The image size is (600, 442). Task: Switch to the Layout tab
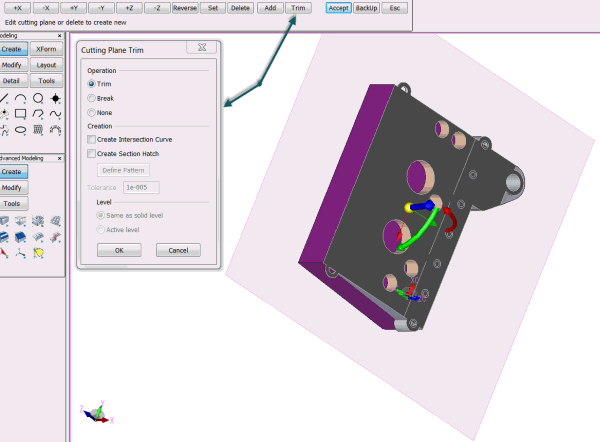coord(45,64)
